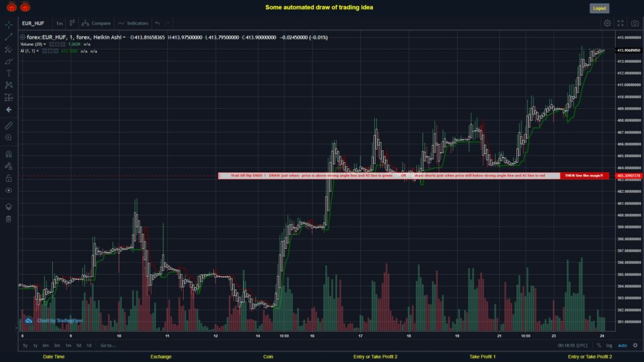
Task: Open bottom-right axis settings gear
Action: coord(635,346)
